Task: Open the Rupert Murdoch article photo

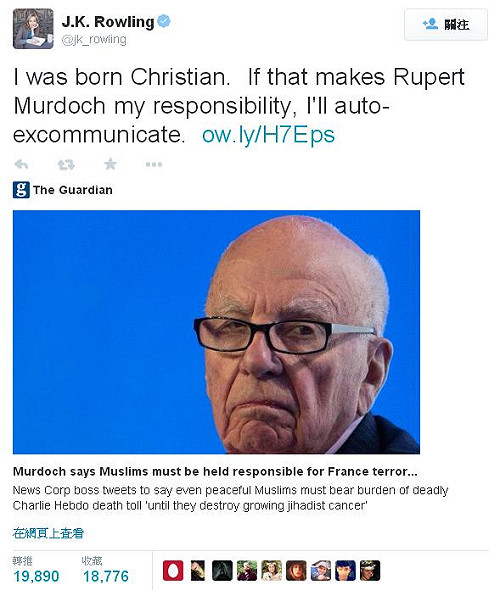Action: [216, 332]
